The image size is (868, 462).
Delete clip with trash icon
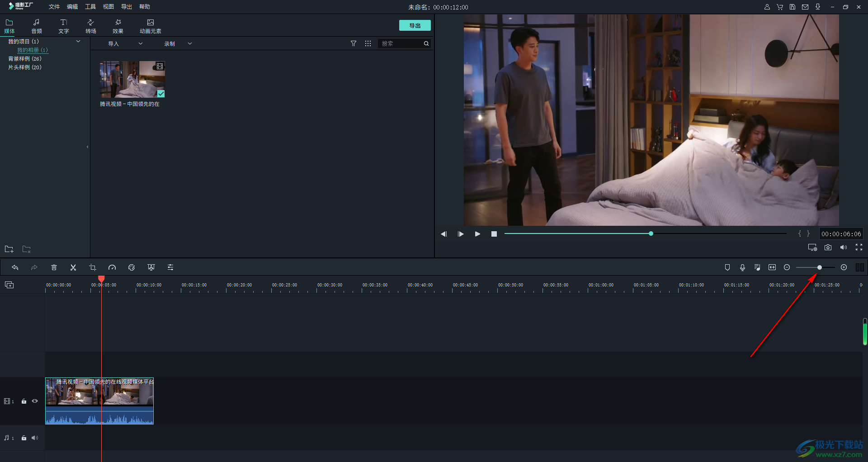[x=54, y=267]
